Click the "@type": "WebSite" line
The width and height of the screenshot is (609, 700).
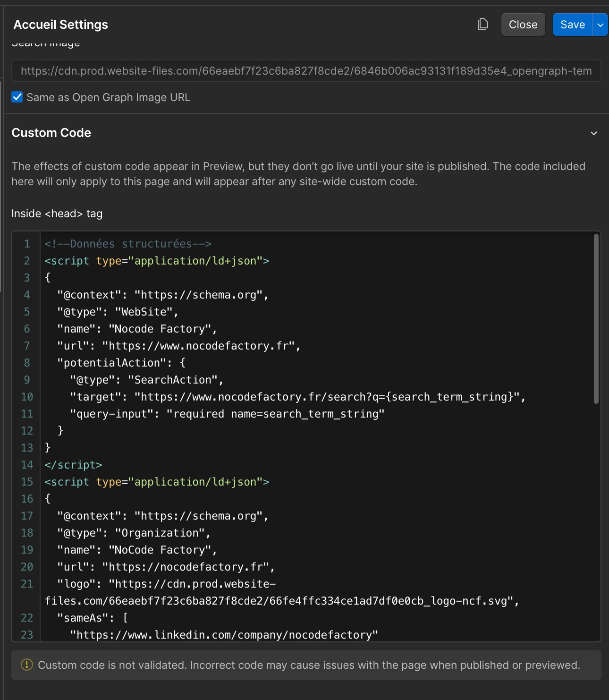tap(118, 312)
